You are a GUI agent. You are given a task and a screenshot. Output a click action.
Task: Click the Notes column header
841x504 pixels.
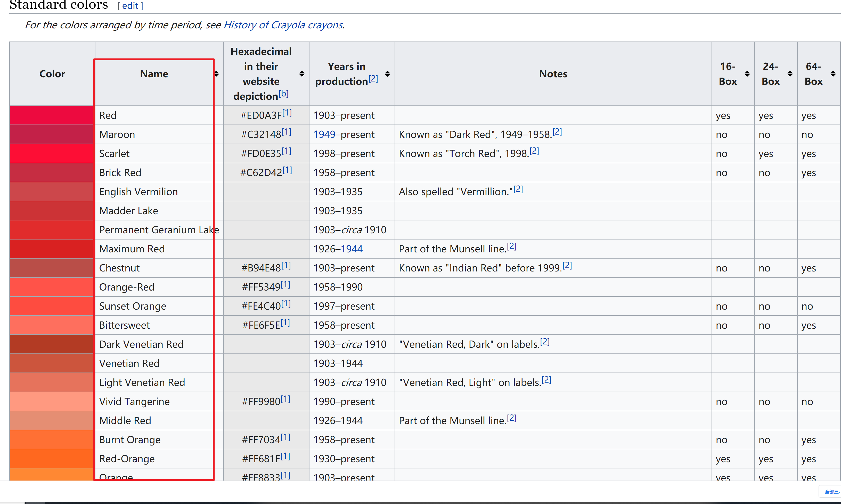click(553, 74)
